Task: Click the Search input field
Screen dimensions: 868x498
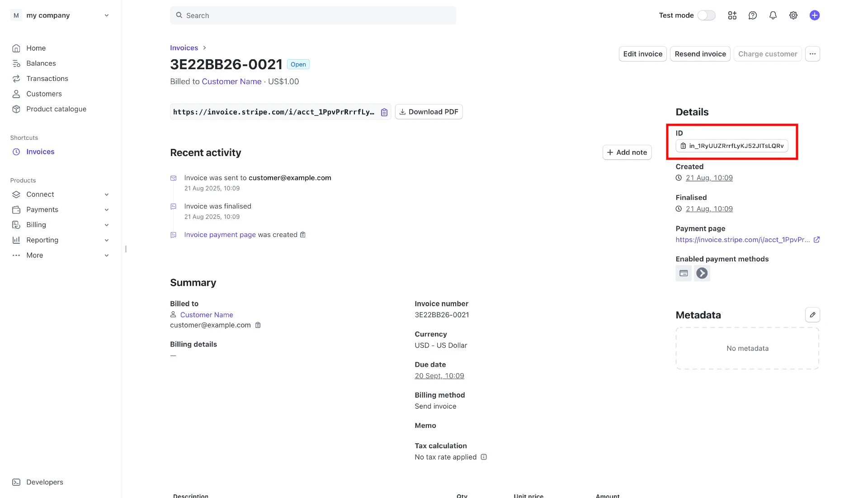Action: click(313, 15)
